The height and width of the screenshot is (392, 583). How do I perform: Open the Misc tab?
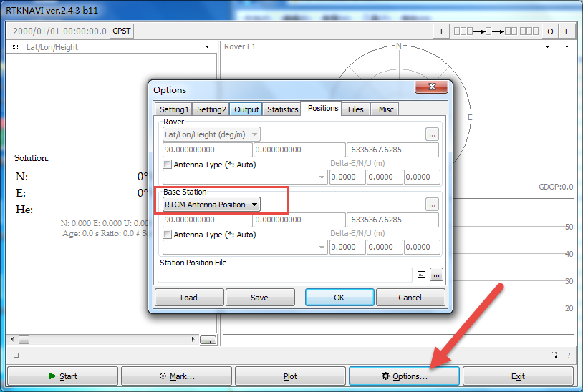386,109
